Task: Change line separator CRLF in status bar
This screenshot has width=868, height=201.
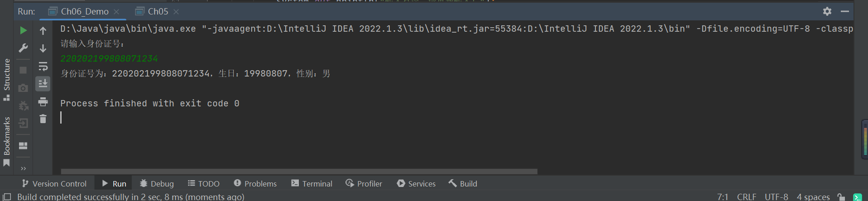Action: [x=746, y=197]
